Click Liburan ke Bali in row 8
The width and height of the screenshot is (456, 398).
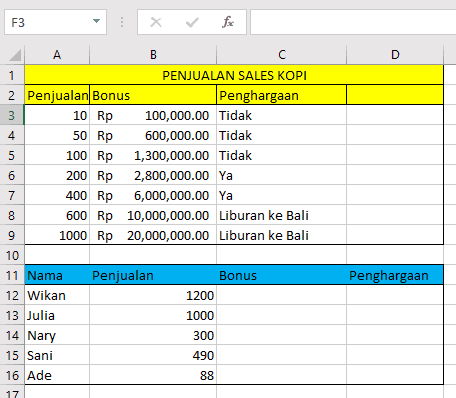(282, 215)
